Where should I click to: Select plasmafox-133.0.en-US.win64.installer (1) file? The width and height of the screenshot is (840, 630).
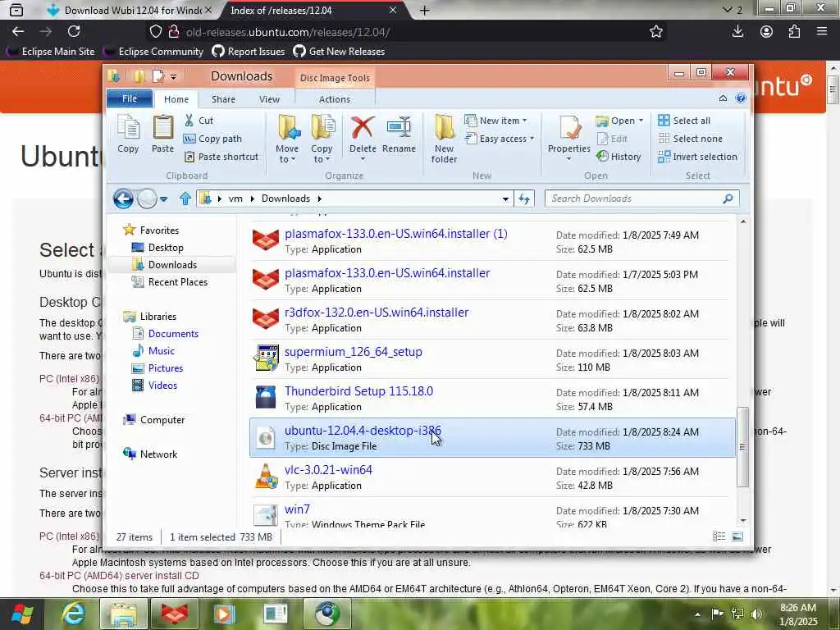492,241
